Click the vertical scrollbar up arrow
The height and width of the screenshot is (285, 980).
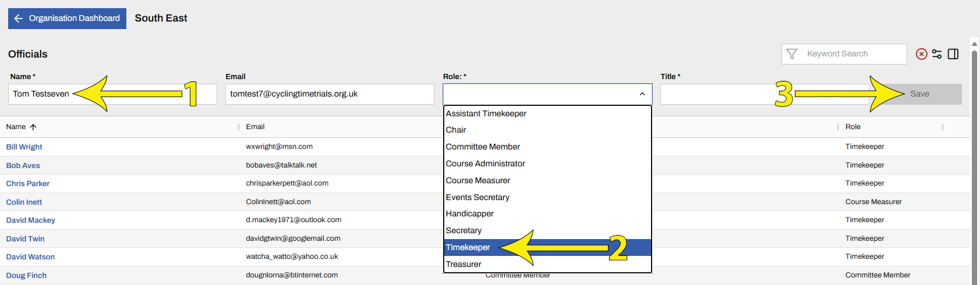(974, 44)
